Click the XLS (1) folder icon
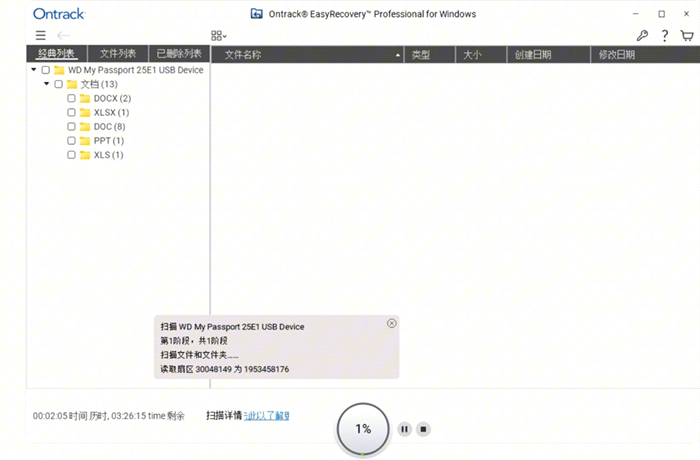 point(85,155)
